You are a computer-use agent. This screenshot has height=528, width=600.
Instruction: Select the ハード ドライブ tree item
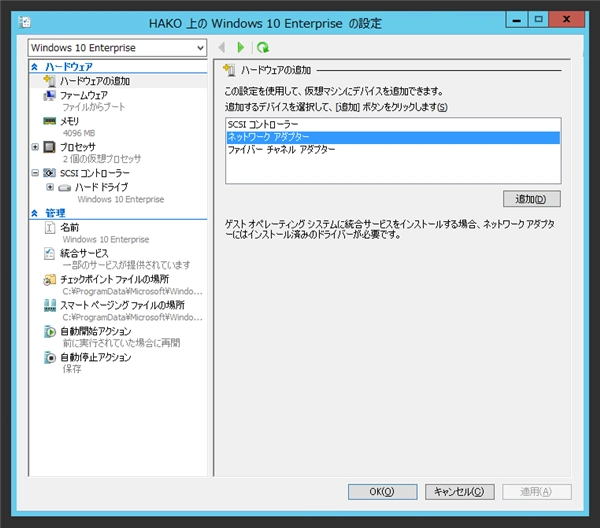pyautogui.click(x=101, y=187)
